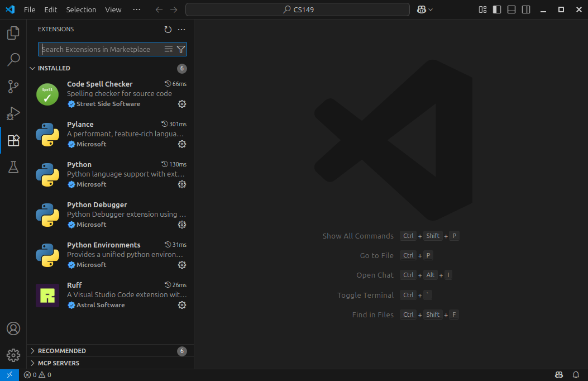Screen dimensions: 588x381
Task: Toggle the Primary Side Bar visibility
Action: pos(496,9)
